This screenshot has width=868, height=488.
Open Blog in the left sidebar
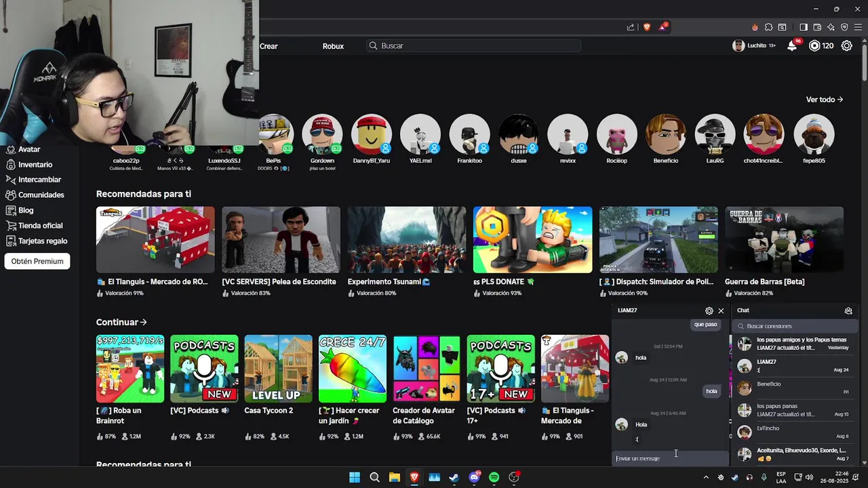point(20,210)
